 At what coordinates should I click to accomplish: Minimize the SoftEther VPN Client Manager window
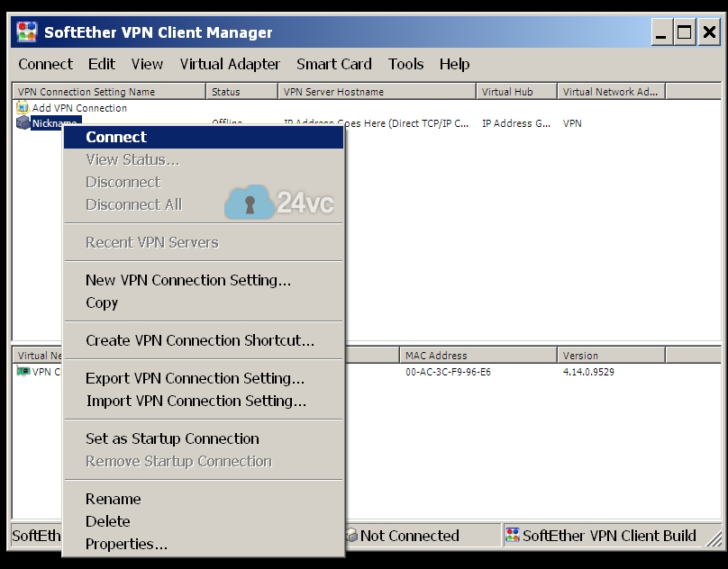pos(660,32)
